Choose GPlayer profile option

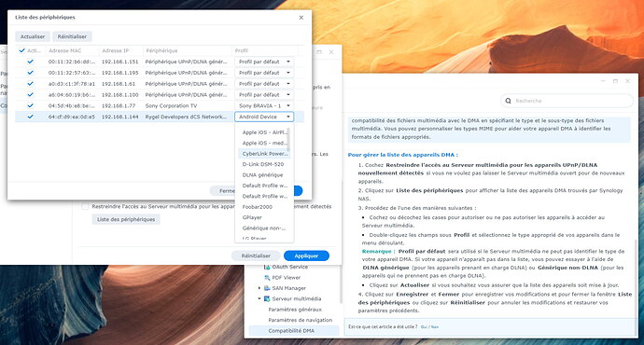point(264,218)
